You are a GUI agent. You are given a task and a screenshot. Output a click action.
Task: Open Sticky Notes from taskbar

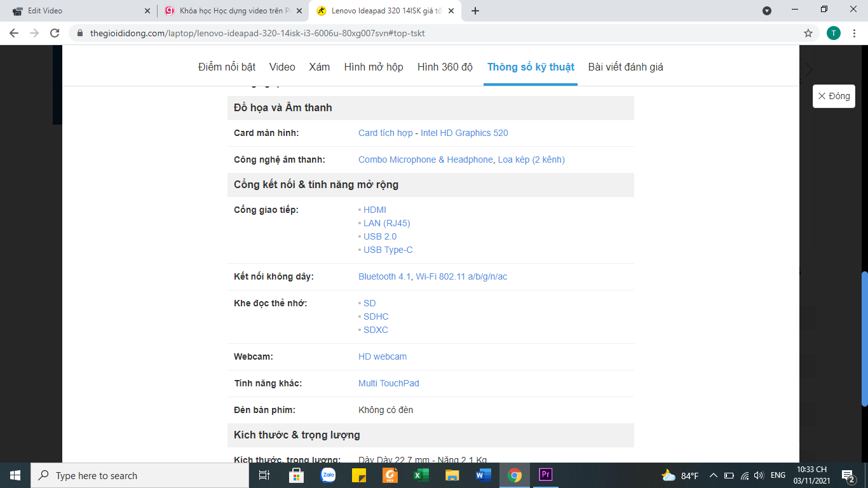pos(358,475)
